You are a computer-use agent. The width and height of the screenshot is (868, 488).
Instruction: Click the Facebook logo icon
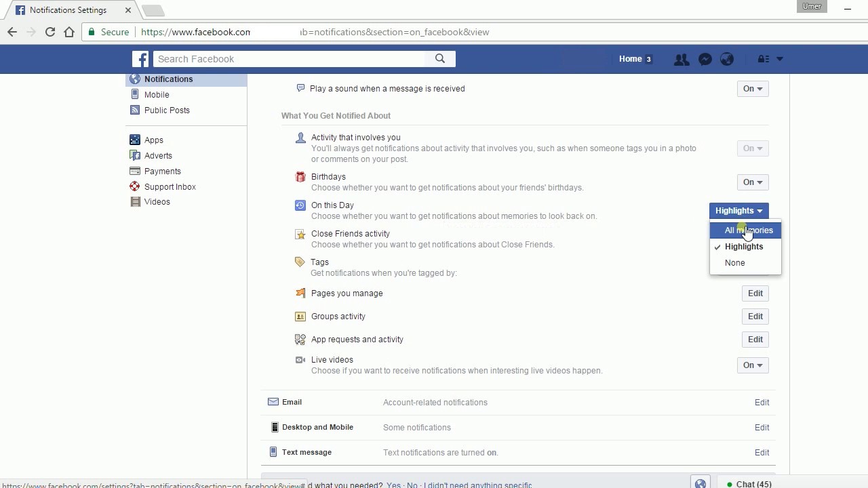click(x=140, y=59)
